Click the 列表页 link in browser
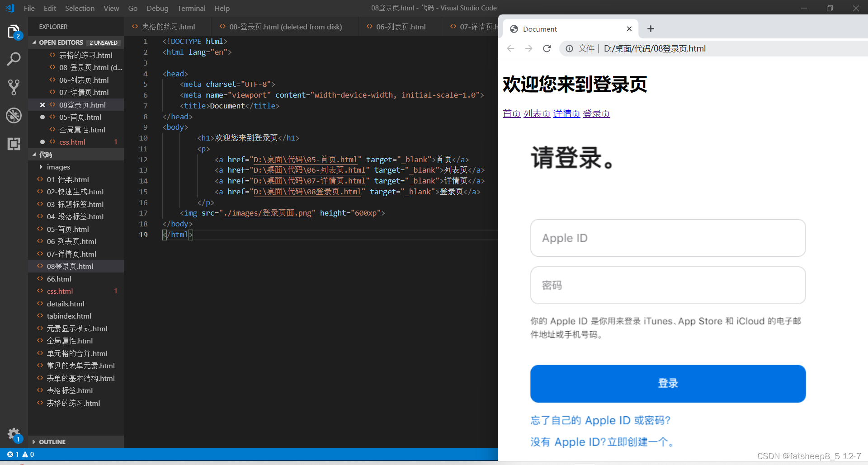Screen dimensions: 868x465 [537, 113]
